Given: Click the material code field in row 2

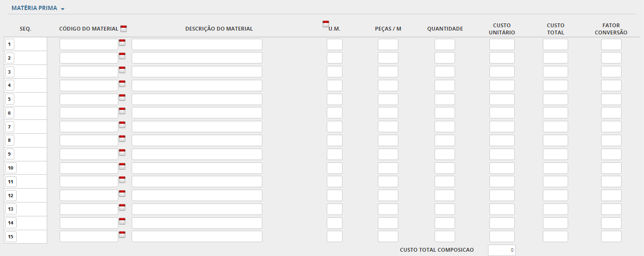Looking at the screenshot, I should 89,58.
